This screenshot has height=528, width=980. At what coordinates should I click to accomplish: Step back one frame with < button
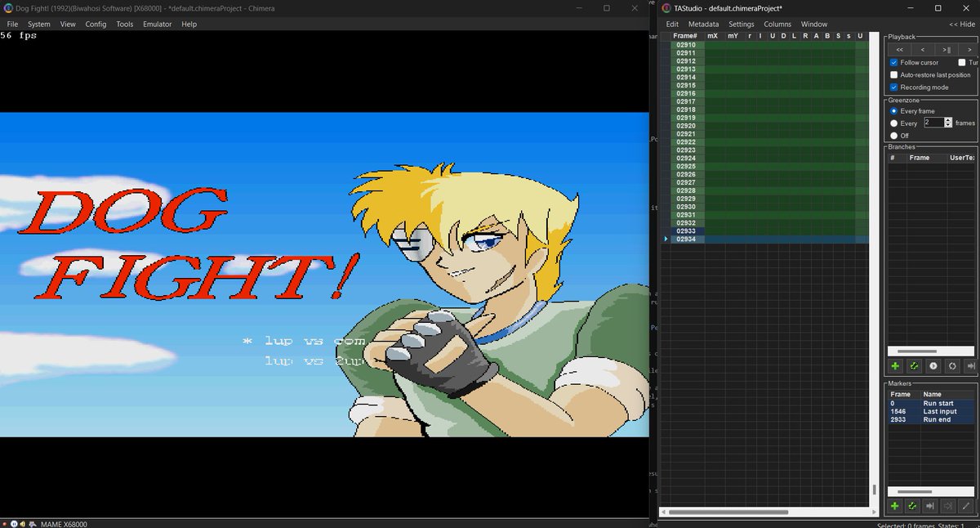coord(923,49)
